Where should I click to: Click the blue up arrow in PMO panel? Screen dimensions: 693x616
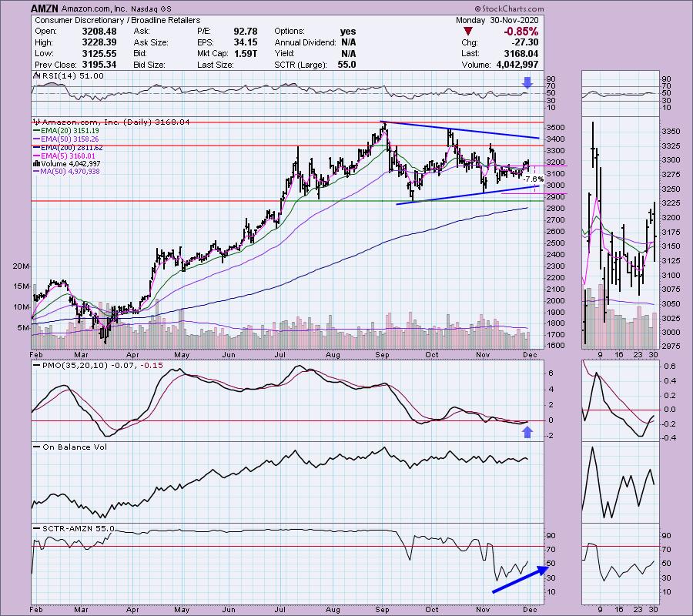click(x=527, y=432)
